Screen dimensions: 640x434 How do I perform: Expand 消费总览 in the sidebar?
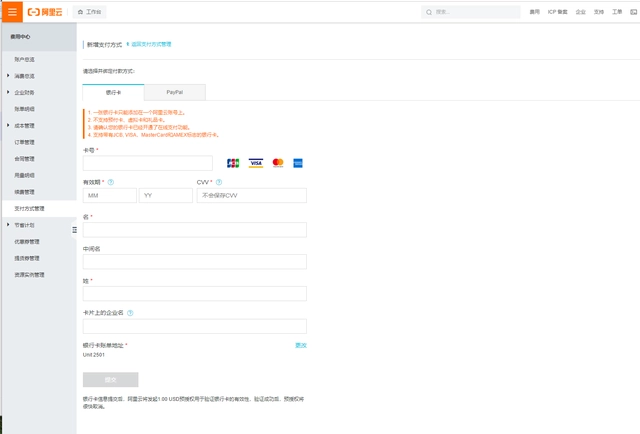click(8, 76)
